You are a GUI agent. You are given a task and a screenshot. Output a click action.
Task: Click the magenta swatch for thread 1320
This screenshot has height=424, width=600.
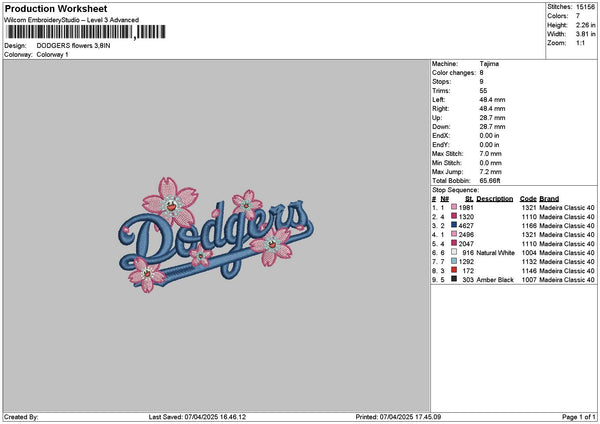(454, 216)
